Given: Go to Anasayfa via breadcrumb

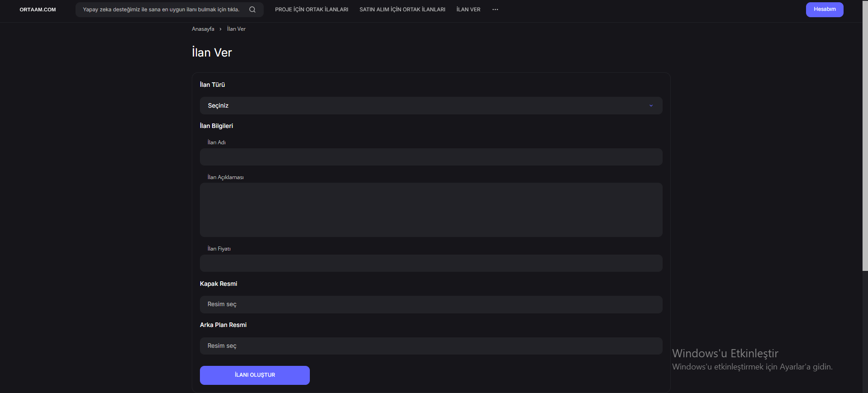Looking at the screenshot, I should pos(203,29).
